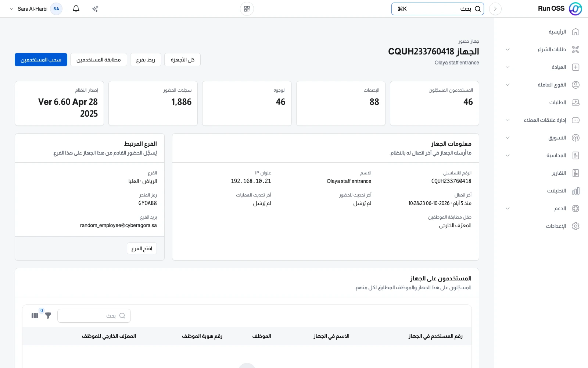
Task: Expand the المحاسبة menu chevron
Action: [x=508, y=156]
